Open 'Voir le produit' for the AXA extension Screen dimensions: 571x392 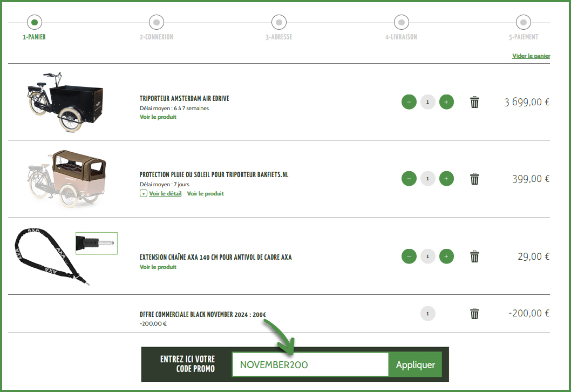pyautogui.click(x=158, y=267)
